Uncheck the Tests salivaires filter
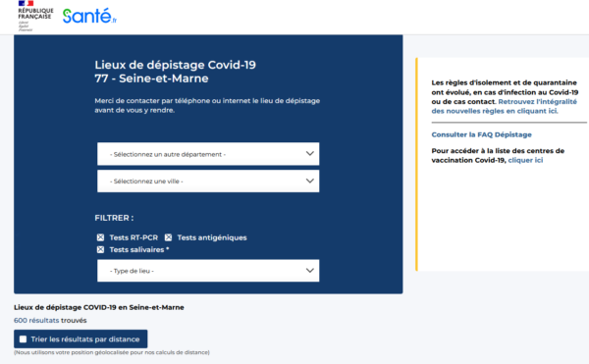Image resolution: width=589 pixels, height=364 pixels. pos(100,249)
